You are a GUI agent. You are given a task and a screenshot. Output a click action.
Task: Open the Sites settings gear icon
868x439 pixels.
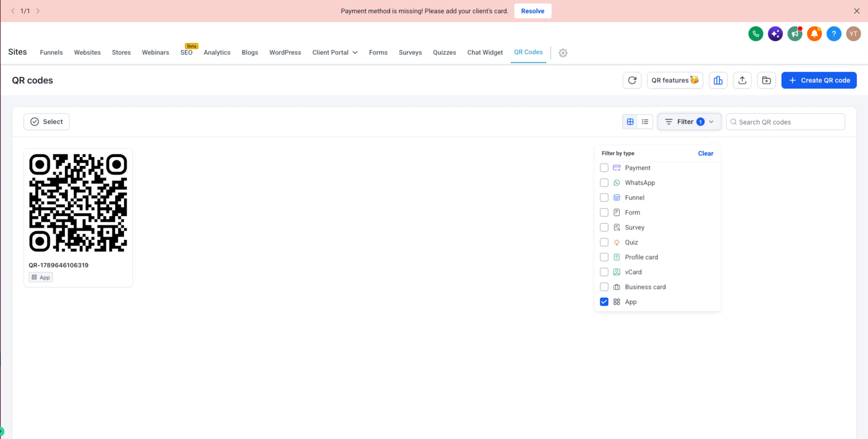[563, 53]
